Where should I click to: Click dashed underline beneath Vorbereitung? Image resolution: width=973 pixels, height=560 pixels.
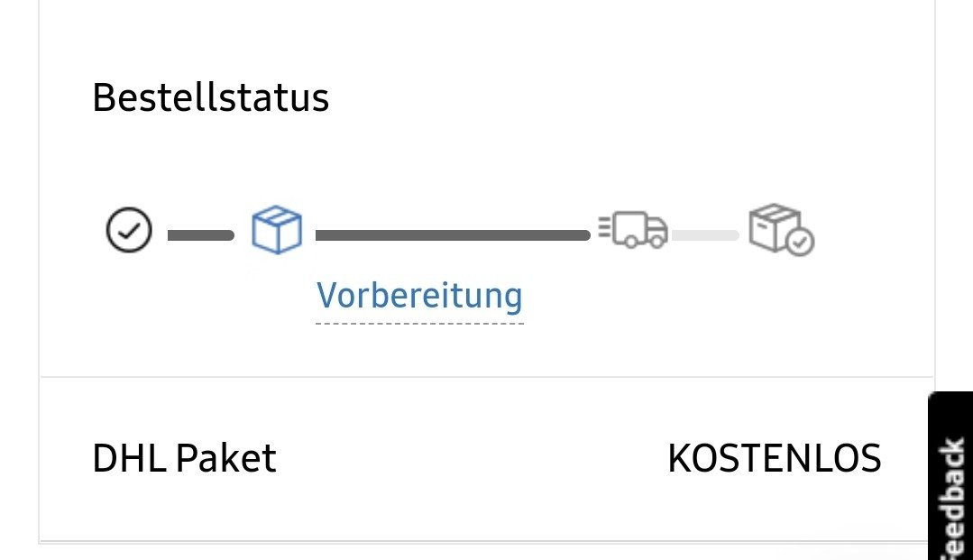point(419,322)
